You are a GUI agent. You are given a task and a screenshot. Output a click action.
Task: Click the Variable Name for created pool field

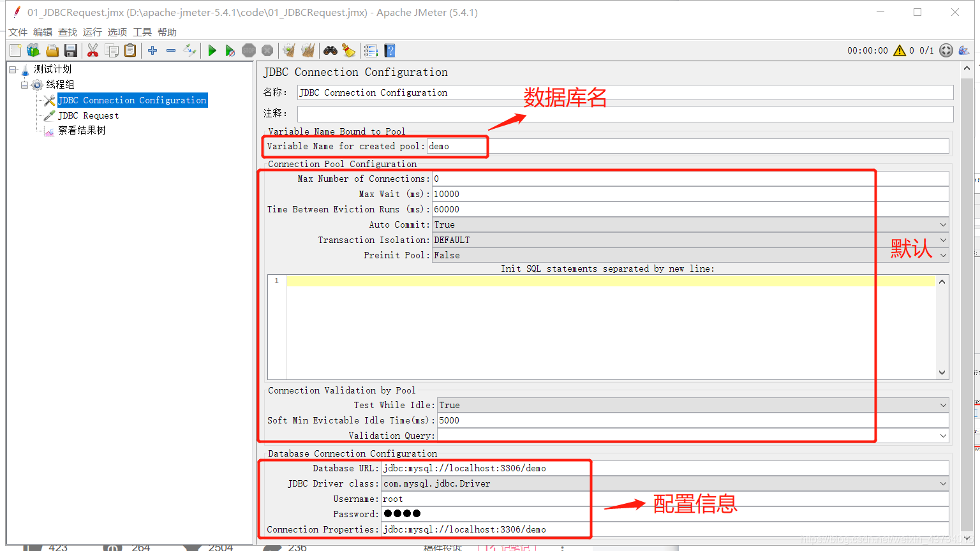coord(688,146)
